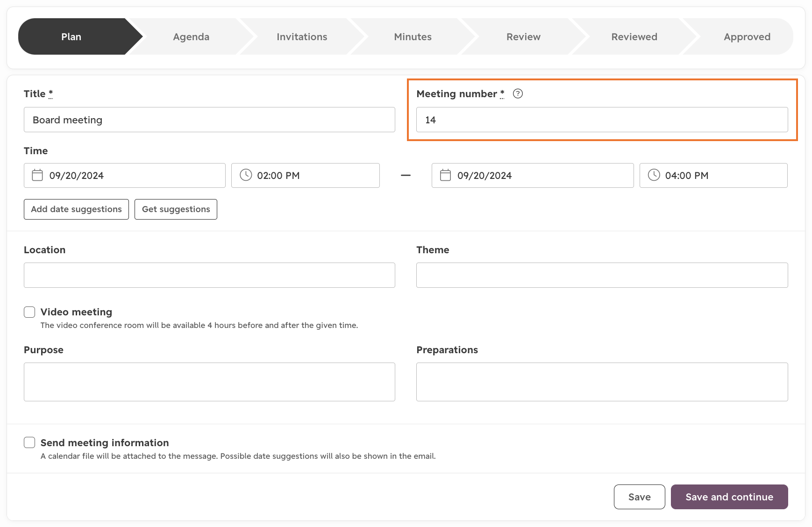
Task: Go to the Invitations step
Action: [x=302, y=36]
